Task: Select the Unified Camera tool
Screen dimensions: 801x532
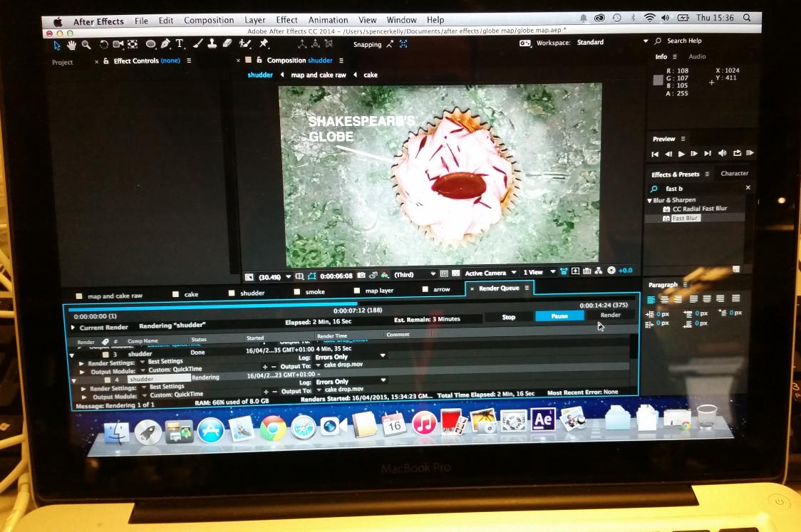Action: [x=118, y=44]
